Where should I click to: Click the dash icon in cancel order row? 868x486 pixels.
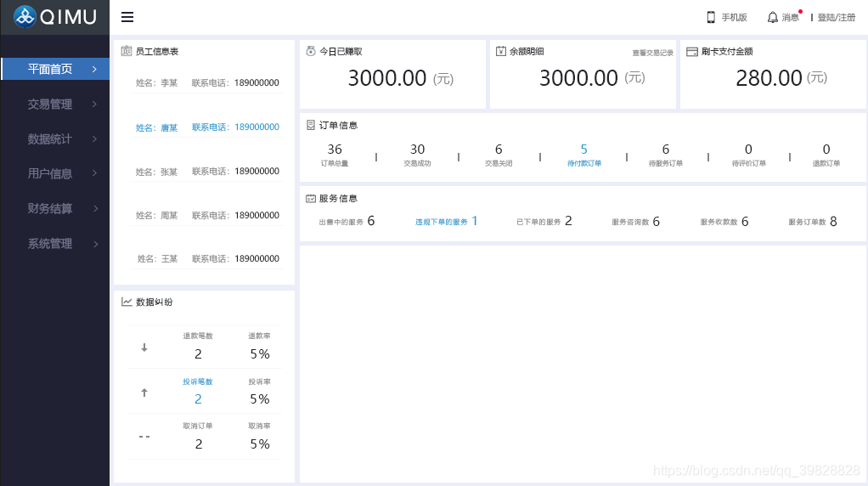coord(144,437)
